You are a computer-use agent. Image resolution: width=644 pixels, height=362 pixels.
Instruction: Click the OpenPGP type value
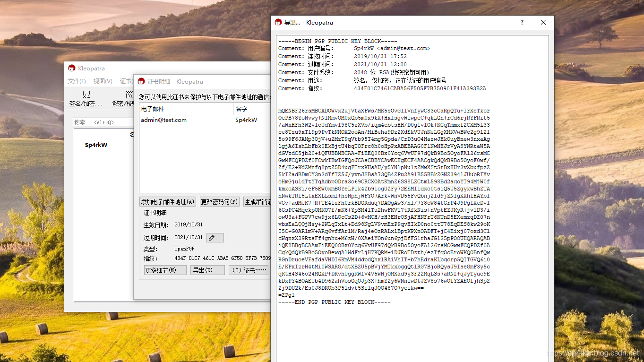[x=184, y=249]
